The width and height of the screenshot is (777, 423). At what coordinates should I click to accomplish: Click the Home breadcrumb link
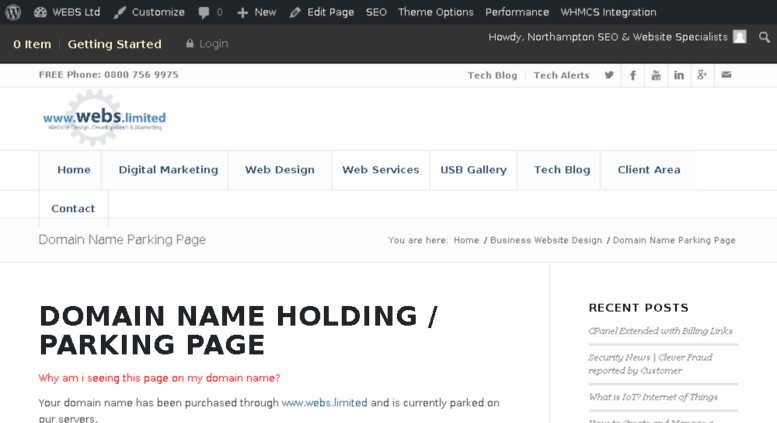coord(466,240)
